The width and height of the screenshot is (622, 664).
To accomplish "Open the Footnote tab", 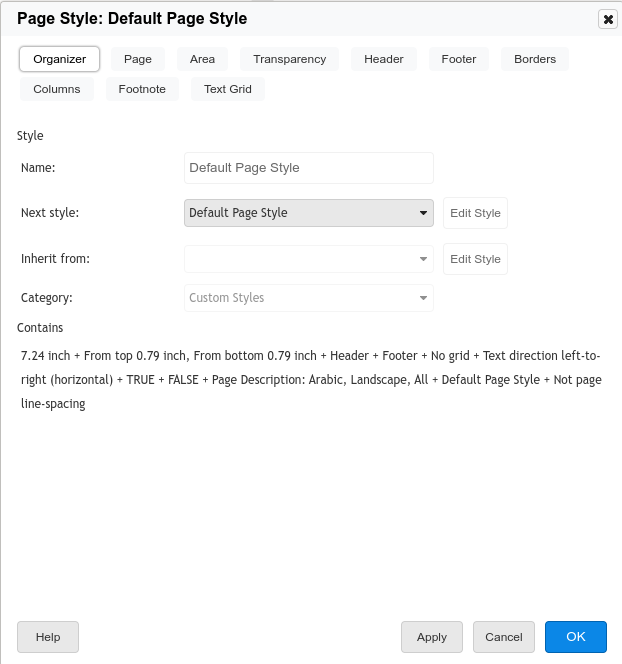I will [x=142, y=89].
